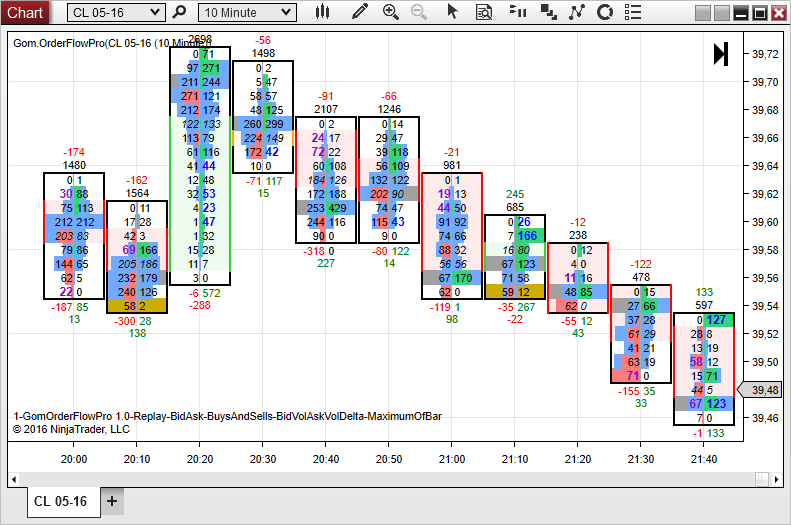Click the Gom.OrderFlowPro indicator label
This screenshot has height=525, width=791.
tap(112, 43)
